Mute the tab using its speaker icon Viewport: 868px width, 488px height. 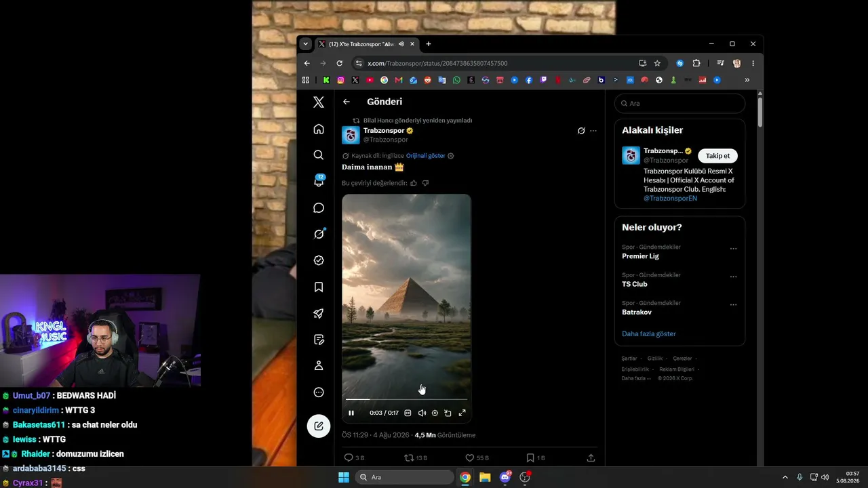[x=401, y=44]
